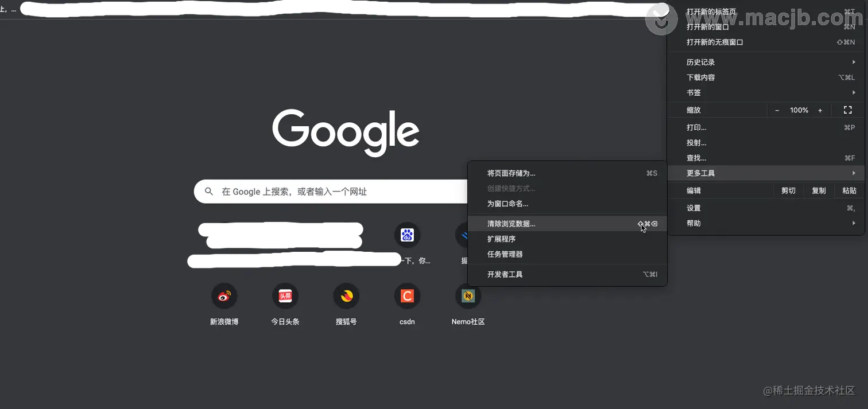
Task: Expand the 帮助 submenu
Action: (766, 223)
